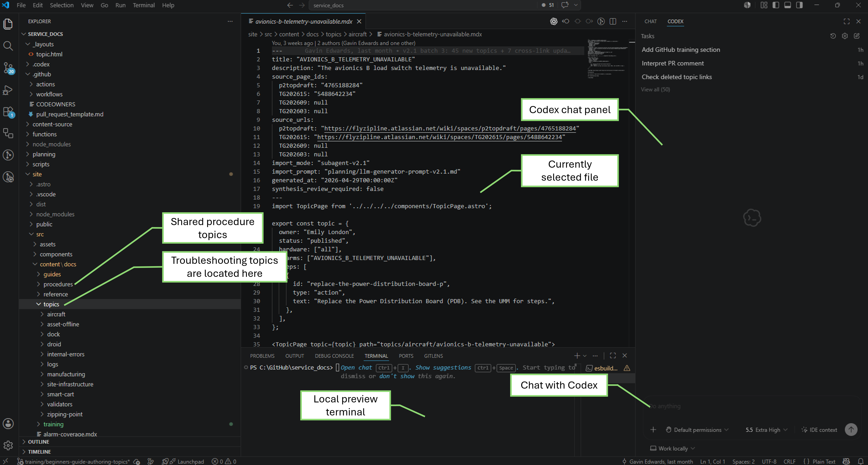Open Codex settings gear in Tasks header
Viewport: 868px width, 465px height.
[845, 36]
